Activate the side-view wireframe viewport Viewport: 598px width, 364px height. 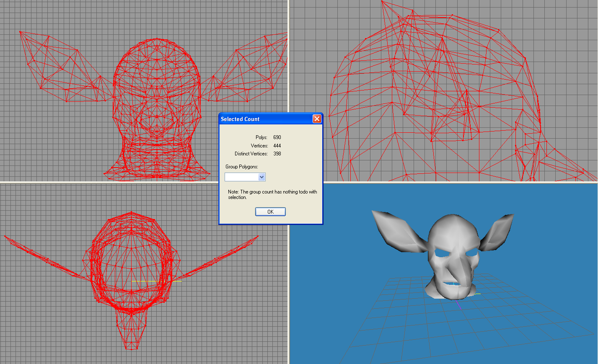pos(443,91)
